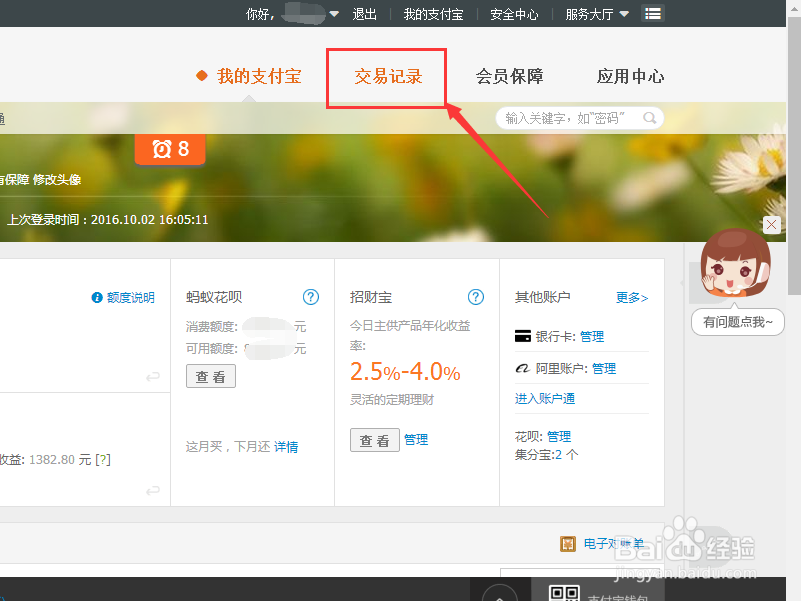The image size is (801, 601).
Task: Click 管理 link for 花呗
Action: 559,436
